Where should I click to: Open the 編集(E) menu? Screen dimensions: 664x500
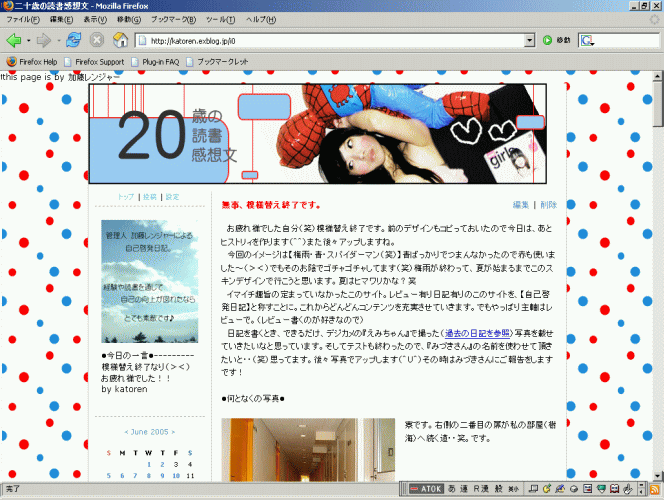pyautogui.click(x=61, y=19)
